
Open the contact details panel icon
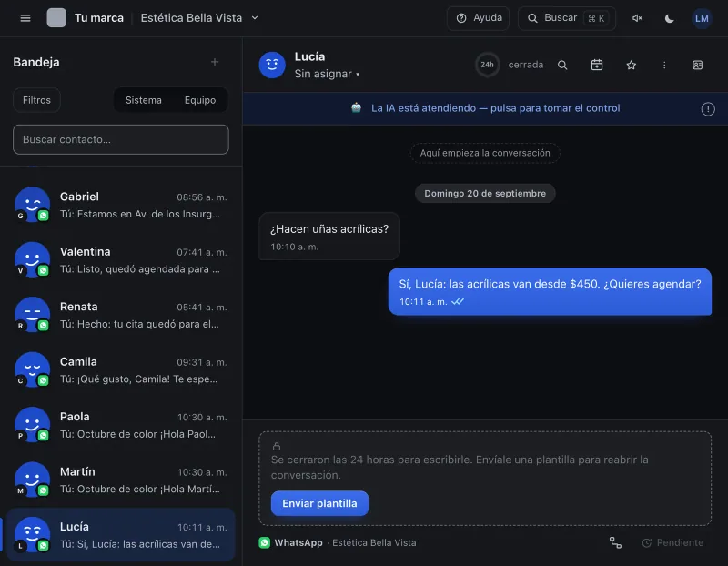click(x=697, y=65)
